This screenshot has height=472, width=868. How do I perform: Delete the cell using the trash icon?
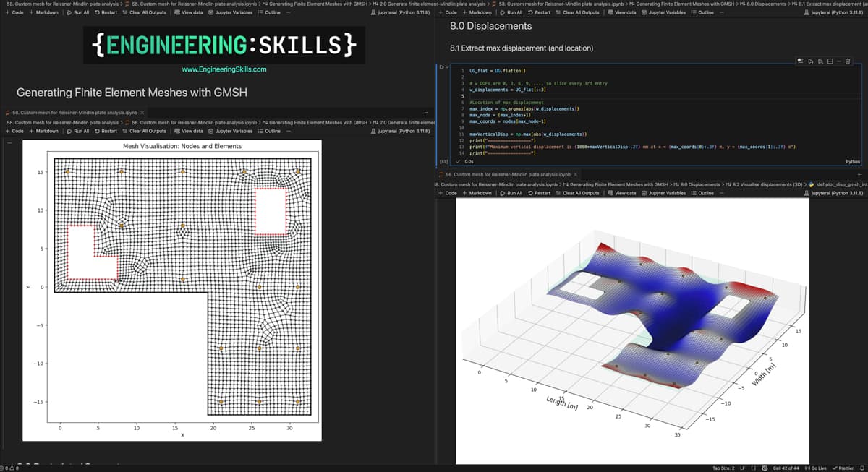tap(848, 63)
